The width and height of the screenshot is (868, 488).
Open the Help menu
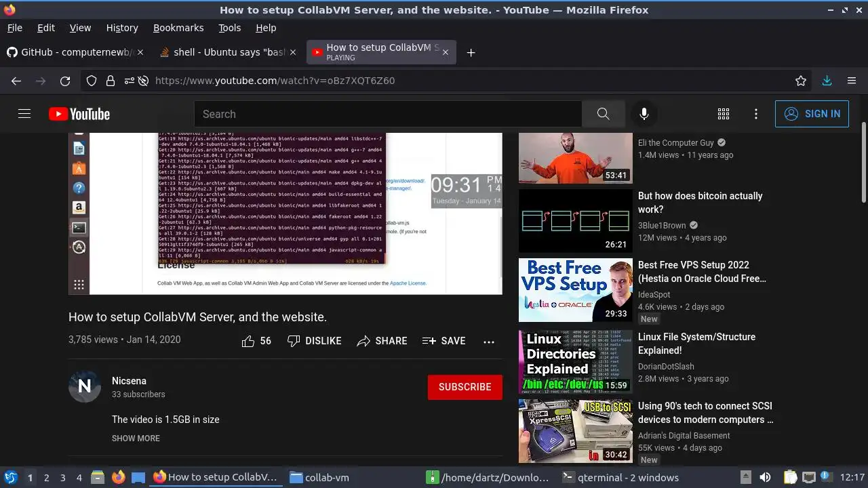point(266,28)
